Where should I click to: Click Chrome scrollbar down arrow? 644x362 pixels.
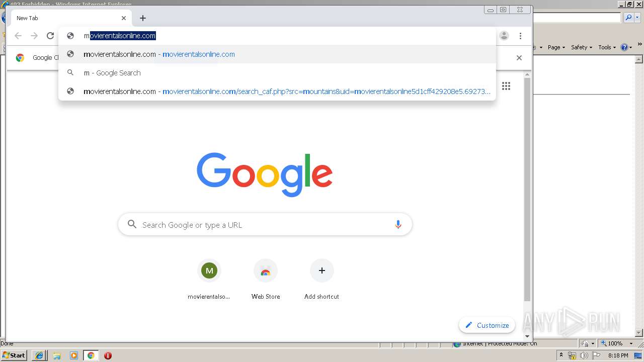527,336
